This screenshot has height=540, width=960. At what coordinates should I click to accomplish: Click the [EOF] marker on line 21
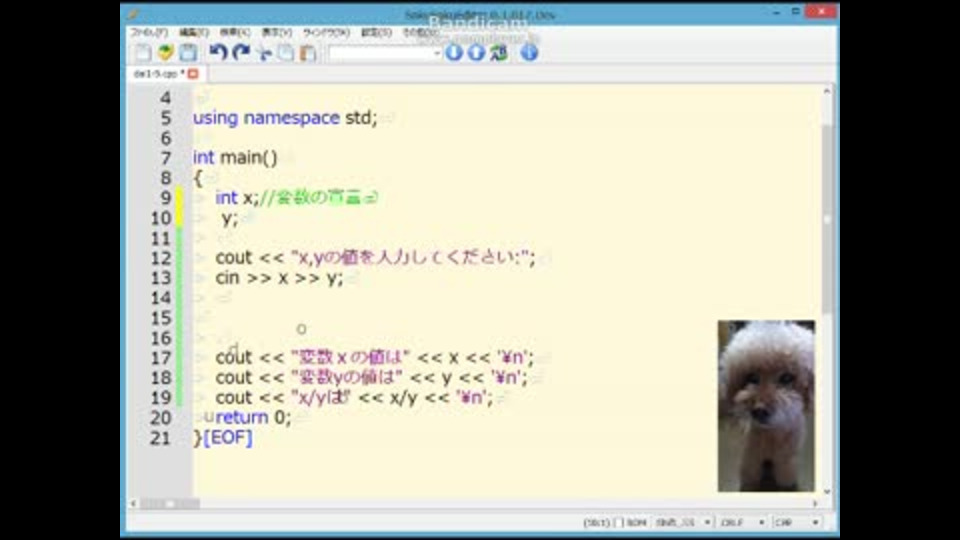227,438
